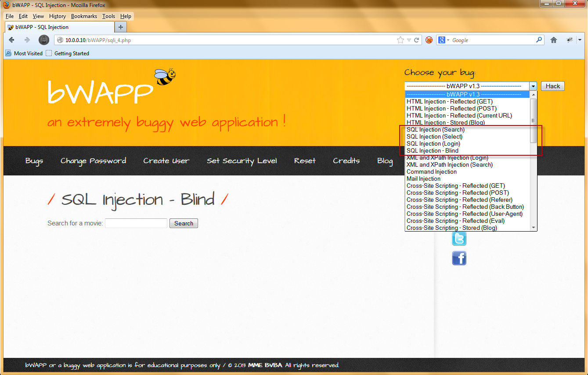Open the Tools menu

(x=108, y=16)
